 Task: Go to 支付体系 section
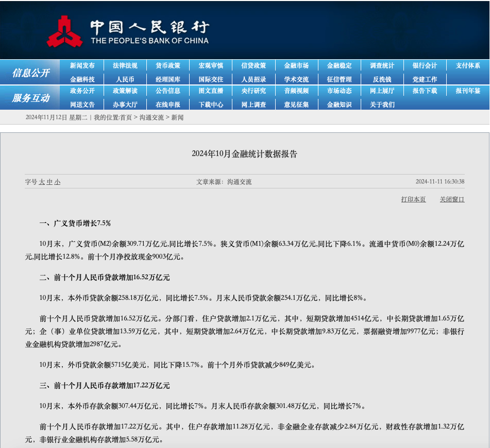tap(468, 65)
